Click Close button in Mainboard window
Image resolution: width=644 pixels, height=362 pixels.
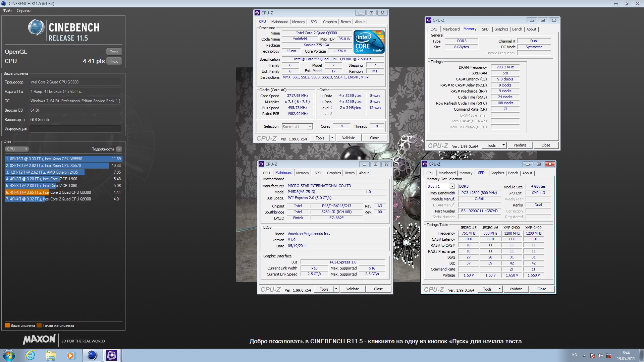378,289
